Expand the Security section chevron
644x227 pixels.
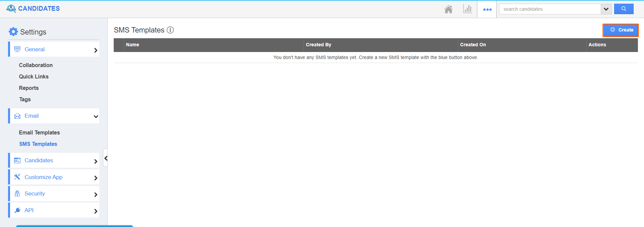pos(96,194)
